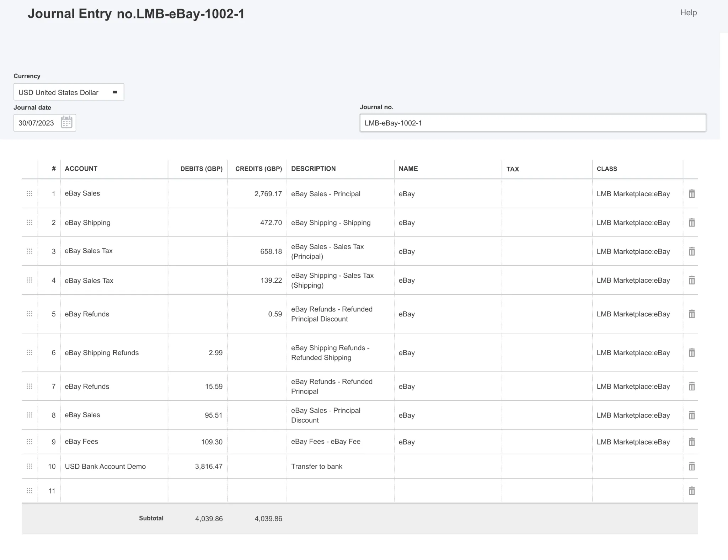Screen dimensions: 728x560
Task: Click empty account cell in row 11
Action: point(114,491)
